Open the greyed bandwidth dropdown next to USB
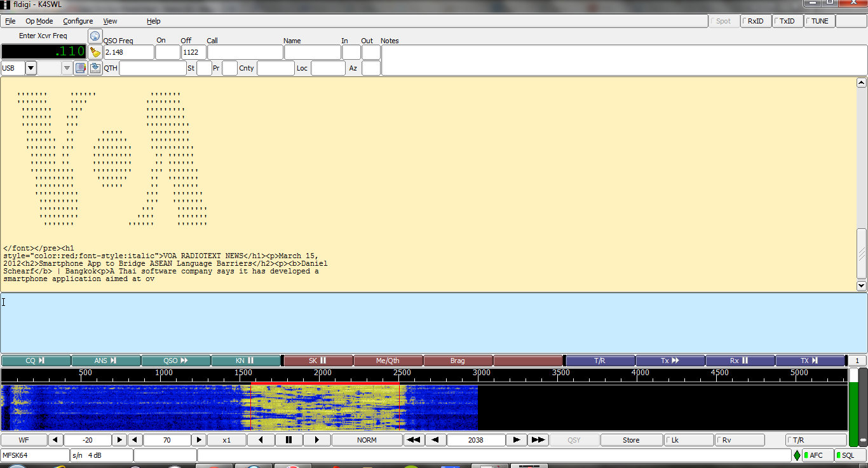Screen dimensions: 868x468 (x=67, y=68)
